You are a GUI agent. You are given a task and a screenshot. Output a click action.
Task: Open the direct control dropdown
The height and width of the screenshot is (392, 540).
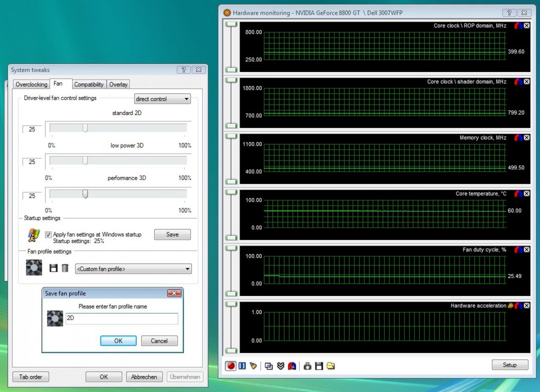(162, 99)
